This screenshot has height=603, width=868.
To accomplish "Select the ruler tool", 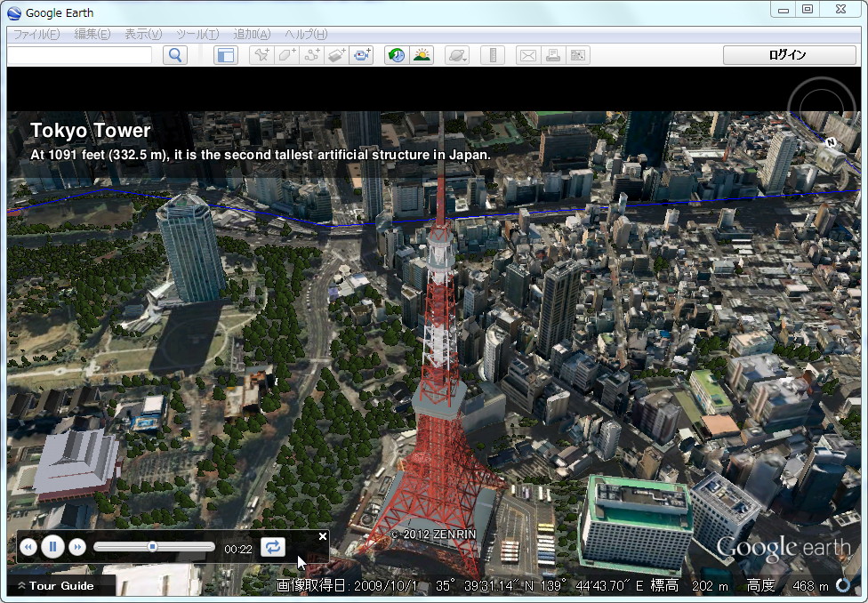I will click(493, 55).
